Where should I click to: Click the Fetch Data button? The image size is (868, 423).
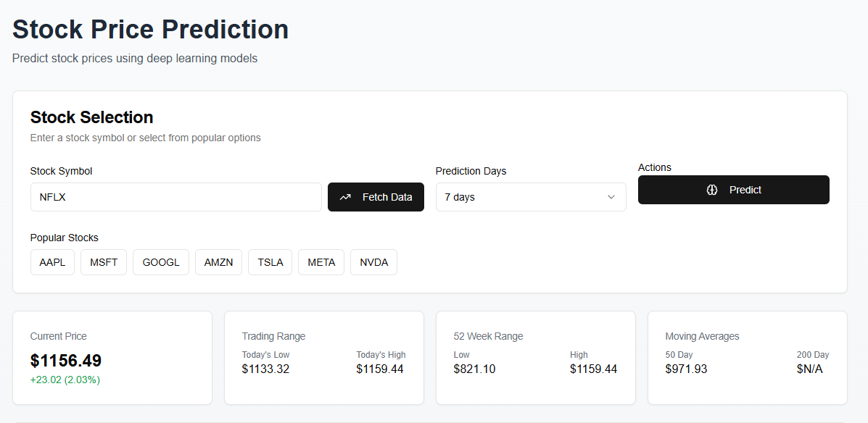click(376, 196)
